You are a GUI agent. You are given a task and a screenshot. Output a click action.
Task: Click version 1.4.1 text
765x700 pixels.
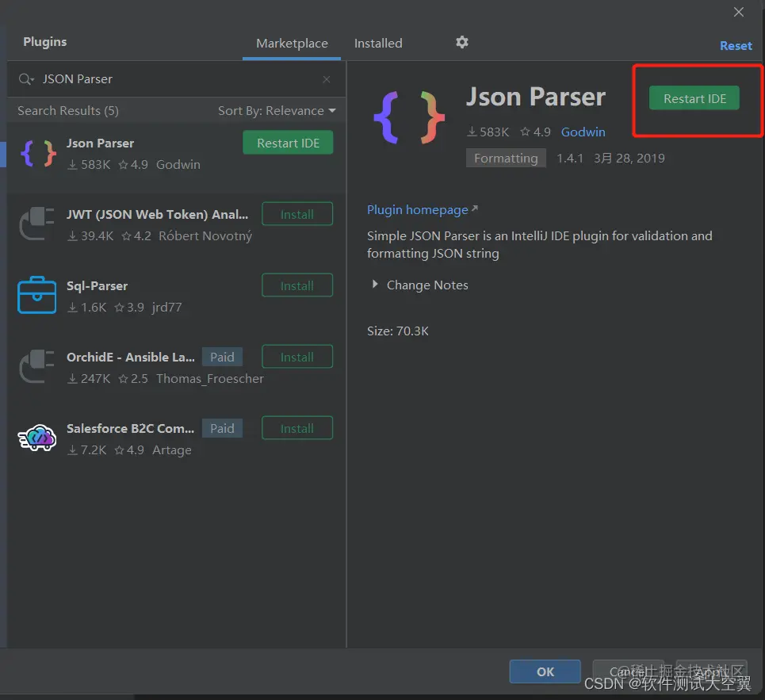(x=570, y=158)
